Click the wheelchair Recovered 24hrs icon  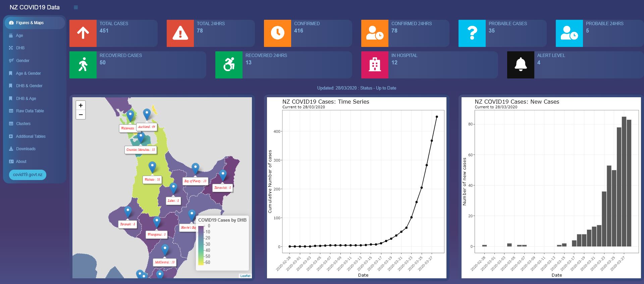(229, 65)
